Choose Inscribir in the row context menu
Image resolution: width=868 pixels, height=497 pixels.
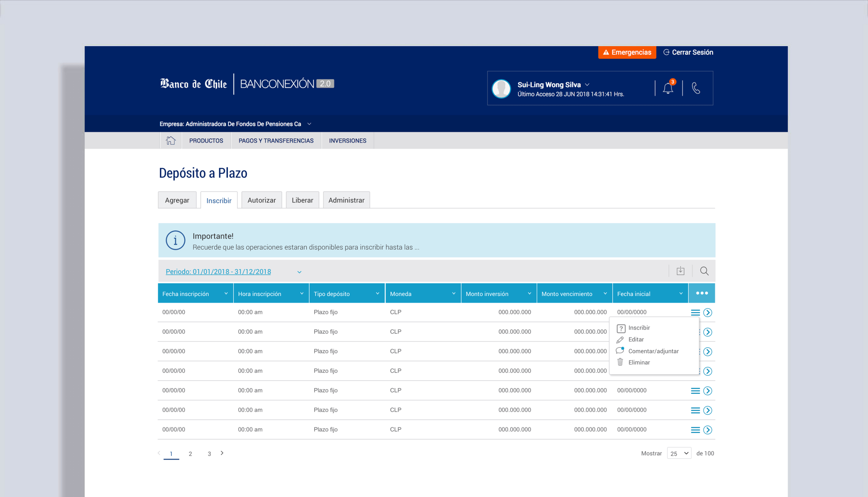[x=639, y=328]
